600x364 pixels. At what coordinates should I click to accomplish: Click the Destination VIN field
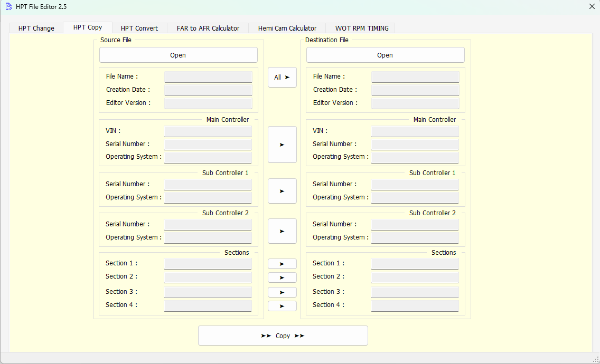click(x=415, y=131)
